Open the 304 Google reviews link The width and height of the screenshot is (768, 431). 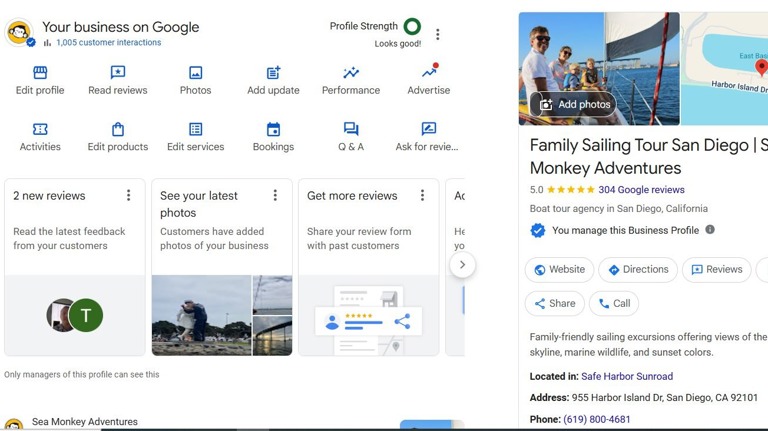pyautogui.click(x=641, y=190)
